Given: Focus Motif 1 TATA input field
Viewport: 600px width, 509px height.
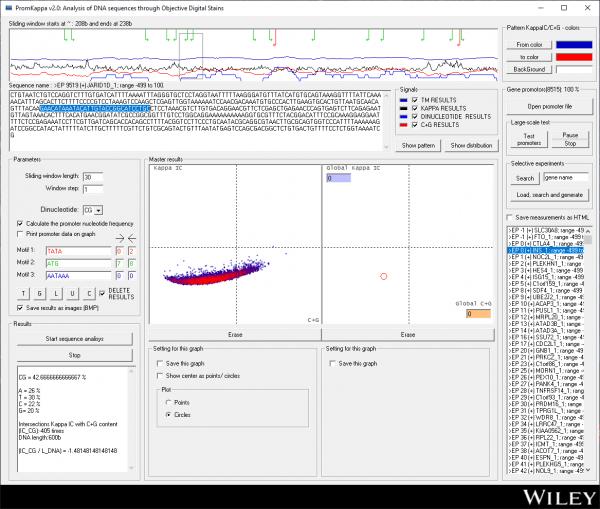Looking at the screenshot, I should [x=78, y=251].
